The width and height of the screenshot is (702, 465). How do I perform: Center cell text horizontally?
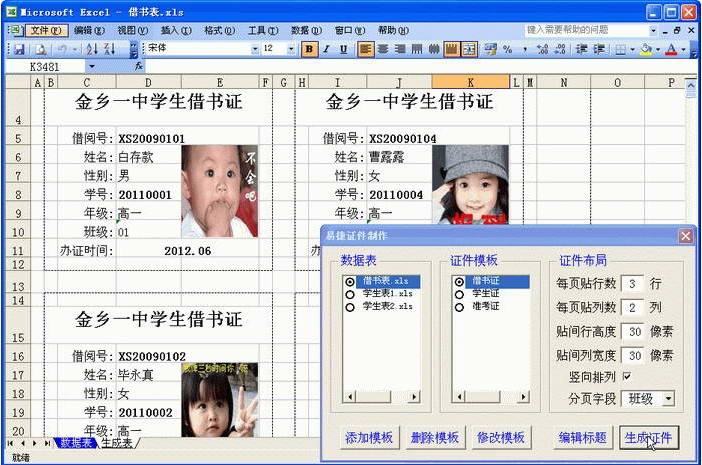[x=383, y=49]
